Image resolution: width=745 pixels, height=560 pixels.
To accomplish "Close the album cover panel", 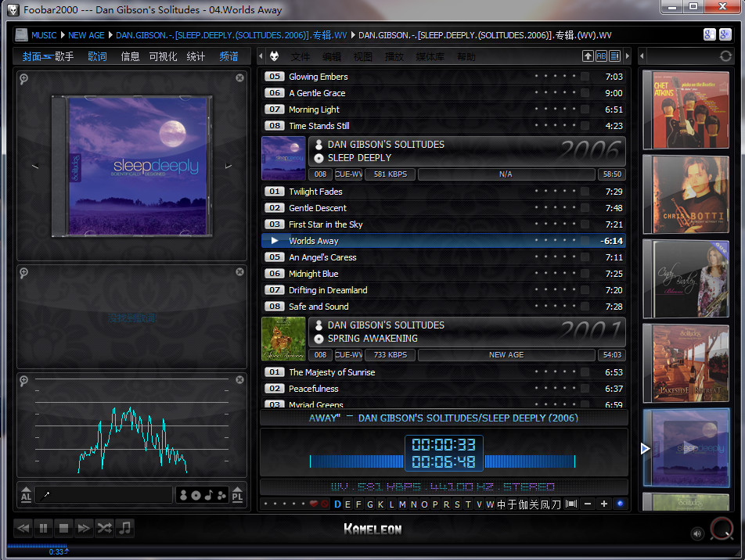I will click(x=240, y=77).
